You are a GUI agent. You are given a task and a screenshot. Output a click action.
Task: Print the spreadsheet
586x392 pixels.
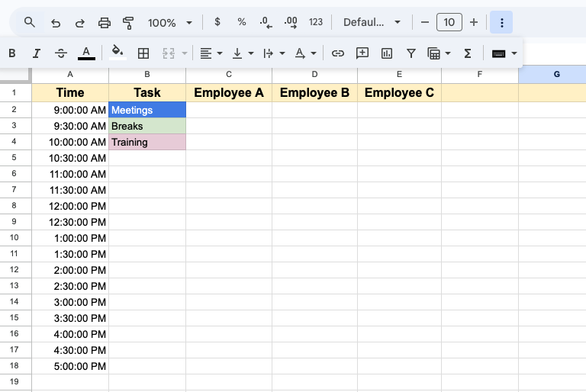coord(105,23)
